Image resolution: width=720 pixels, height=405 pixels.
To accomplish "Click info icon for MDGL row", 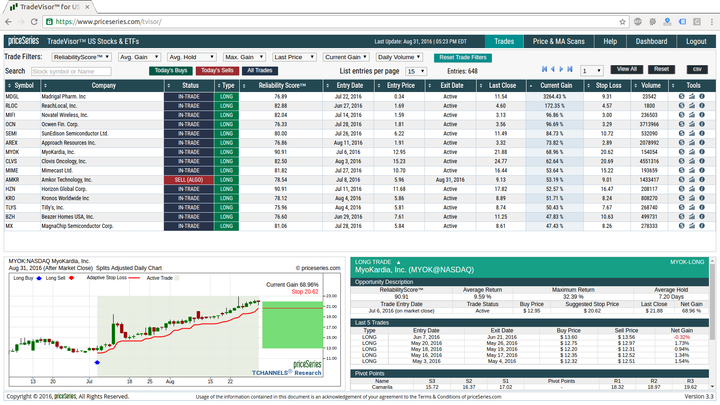I will coord(702,96).
